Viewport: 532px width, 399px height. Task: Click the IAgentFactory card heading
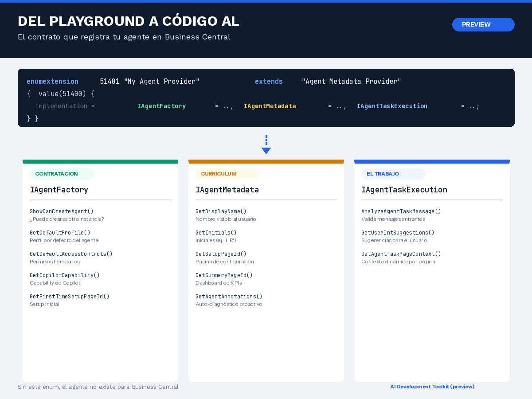59,190
